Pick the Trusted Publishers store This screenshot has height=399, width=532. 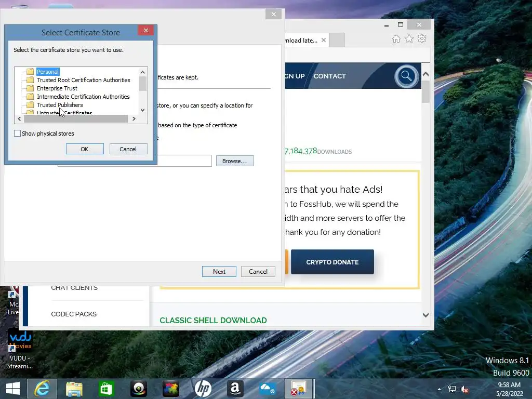click(60, 105)
